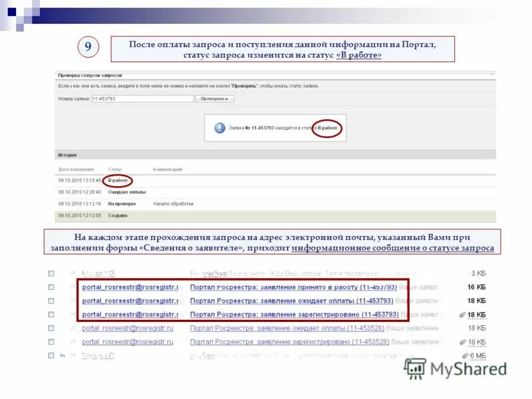
Task: Check the box of the 6 МБ email row
Action: pyautogui.click(x=51, y=356)
